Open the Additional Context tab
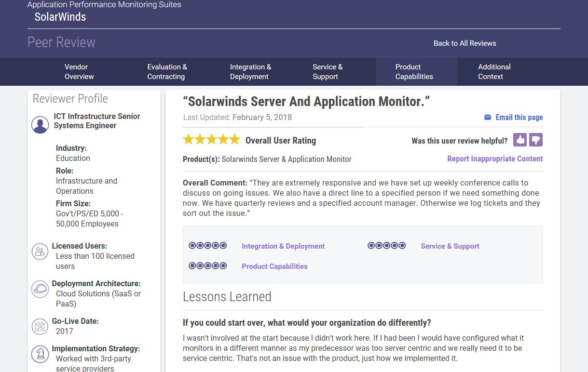This screenshot has width=588, height=372. (x=494, y=72)
